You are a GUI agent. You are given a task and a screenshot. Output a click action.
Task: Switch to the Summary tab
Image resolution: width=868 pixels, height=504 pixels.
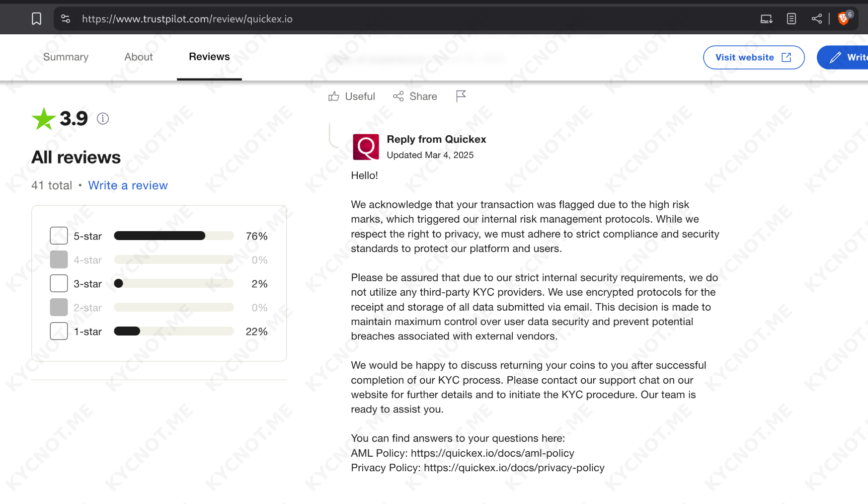(x=66, y=57)
